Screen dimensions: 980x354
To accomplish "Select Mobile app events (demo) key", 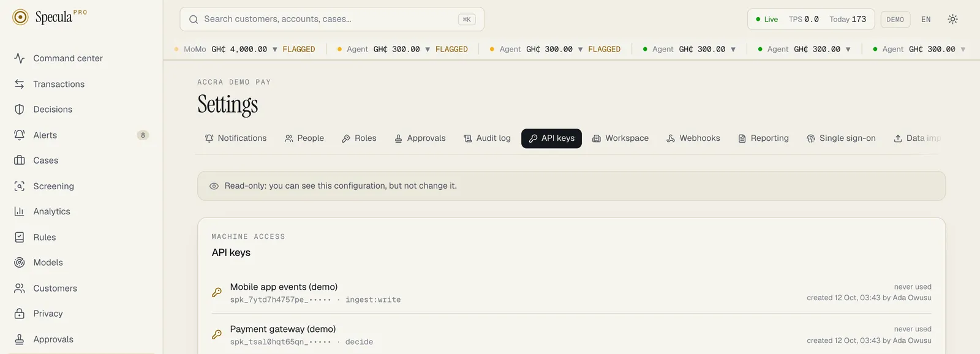I will coord(284,287).
